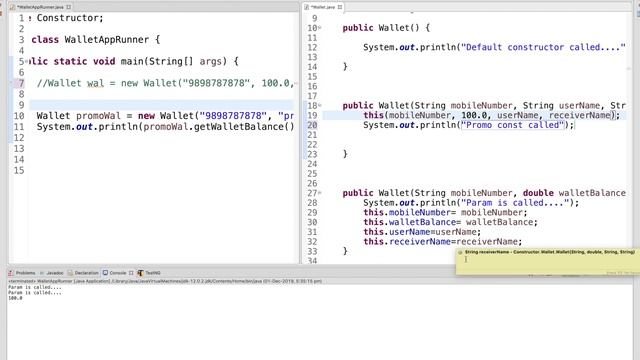Viewport: 640px width, 360px height.
Task: Click the Declaration tab icon
Action: (x=70, y=273)
